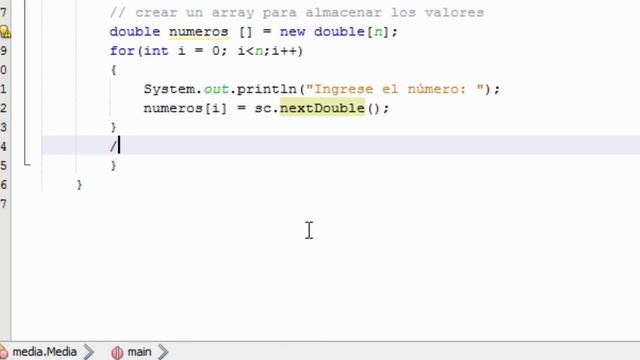Click the arrow after main breadcrumb

click(x=163, y=352)
